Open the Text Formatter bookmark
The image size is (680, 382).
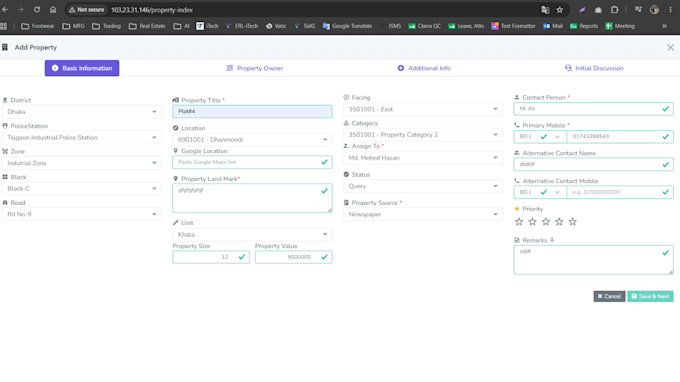coord(513,26)
